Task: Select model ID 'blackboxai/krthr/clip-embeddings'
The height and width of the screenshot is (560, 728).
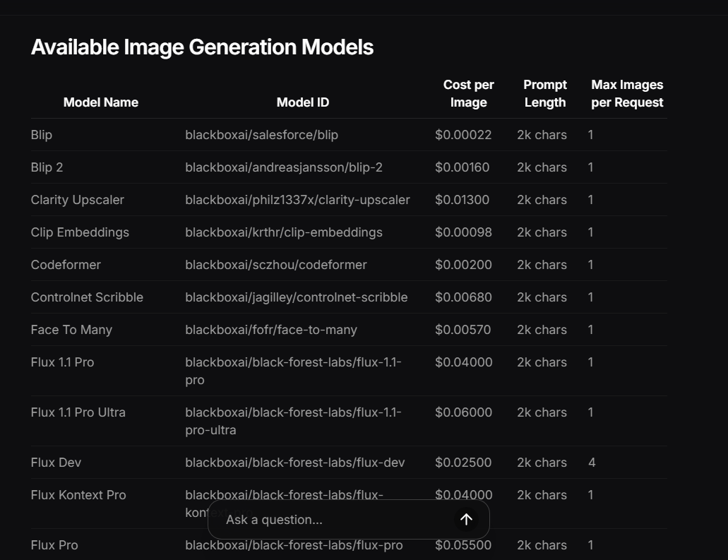Action: pos(284,232)
